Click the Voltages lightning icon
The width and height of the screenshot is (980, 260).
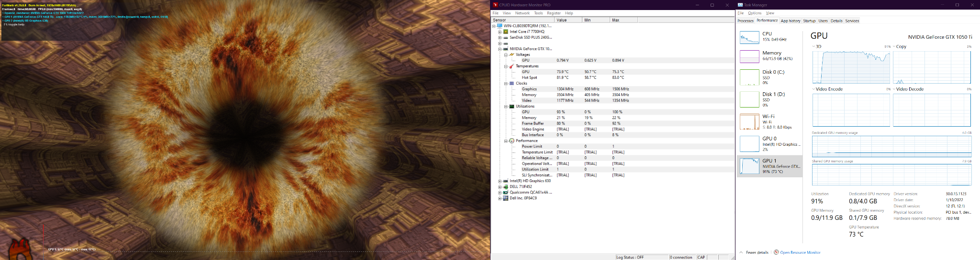point(512,54)
